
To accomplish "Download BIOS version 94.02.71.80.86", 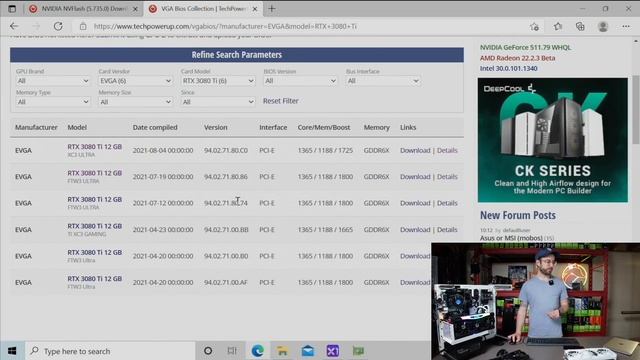I will coord(415,177).
